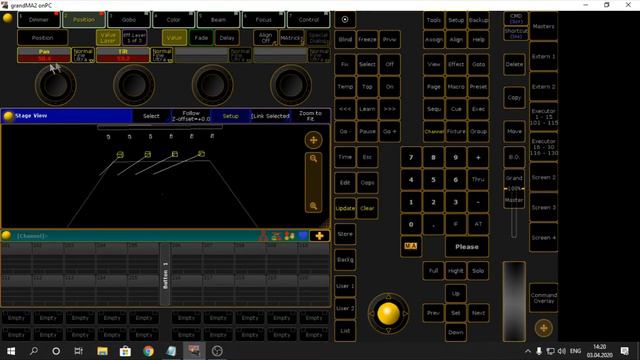This screenshot has height=360, width=640.
Task: Toggle the Highlt key
Action: point(456,271)
